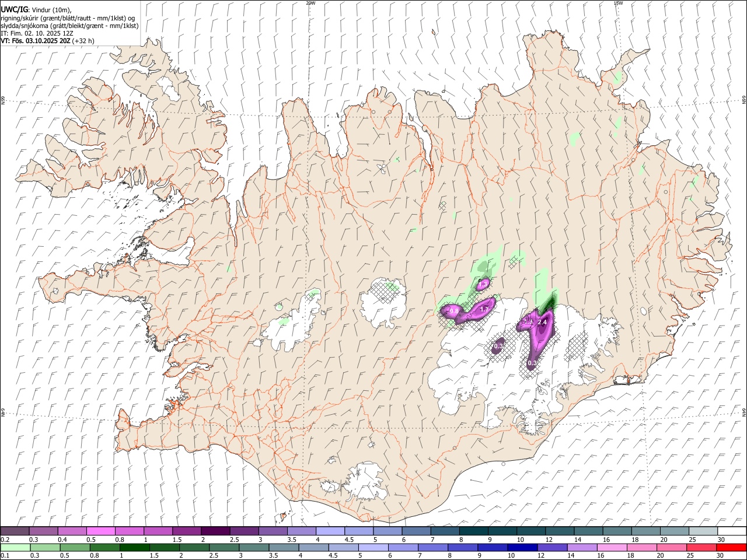Viewport: 747px width, 560px height.
Task: Click the white swatch ending the upper legend row
Action: (732, 531)
